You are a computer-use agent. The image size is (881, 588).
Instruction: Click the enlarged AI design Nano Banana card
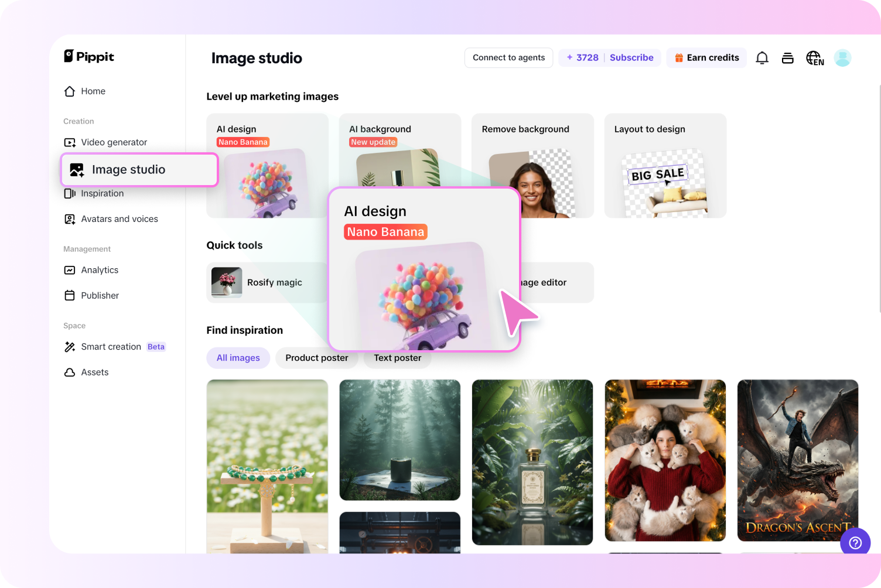point(424,269)
